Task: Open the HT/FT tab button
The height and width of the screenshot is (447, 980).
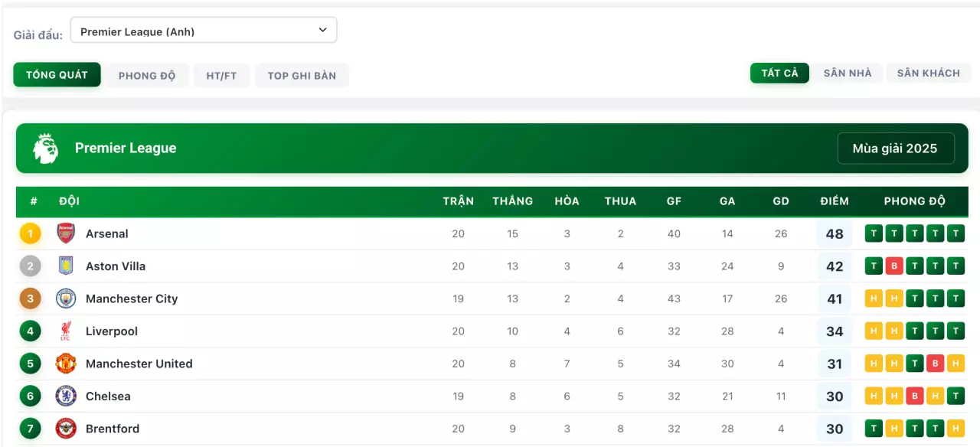Action: 221,76
